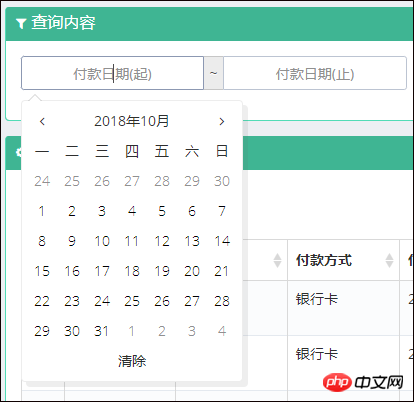Click the 付款日期(起) date field
Viewport: 414px width, 402px height.
[x=112, y=73]
